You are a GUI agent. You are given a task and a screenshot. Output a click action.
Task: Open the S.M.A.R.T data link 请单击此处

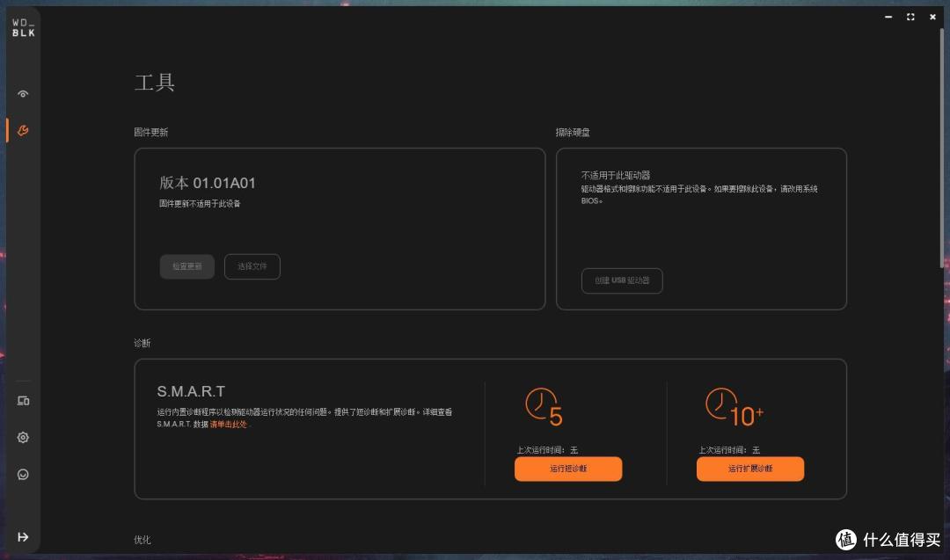point(229,425)
